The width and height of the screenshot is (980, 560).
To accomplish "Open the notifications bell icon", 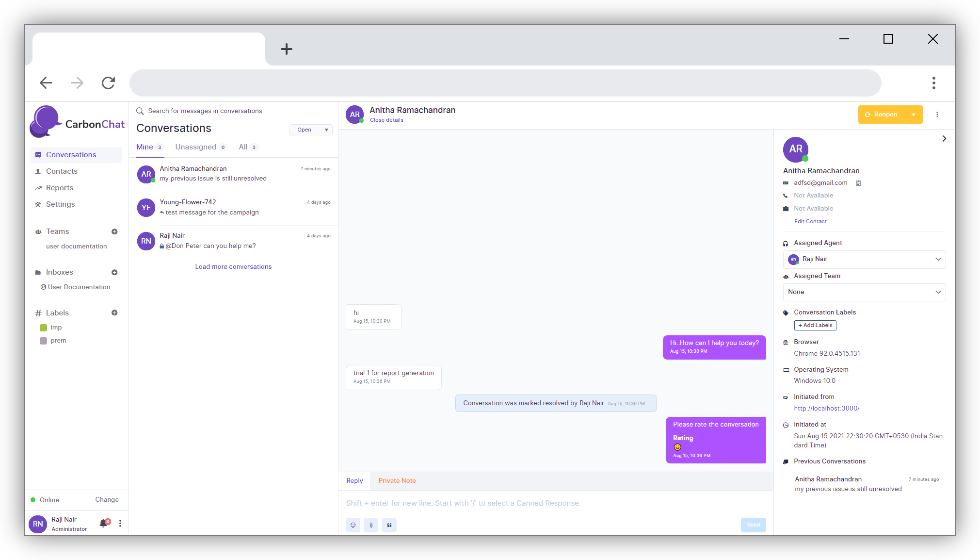I will [103, 523].
